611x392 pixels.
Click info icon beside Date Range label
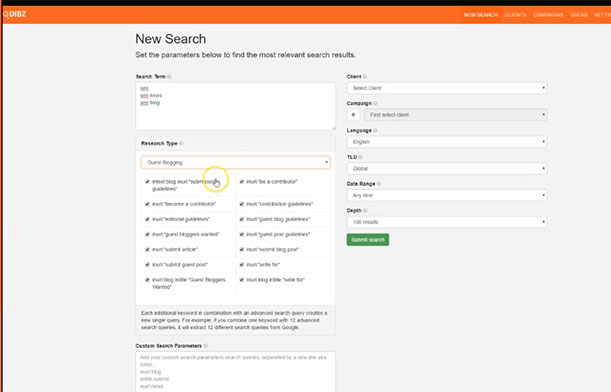click(379, 184)
